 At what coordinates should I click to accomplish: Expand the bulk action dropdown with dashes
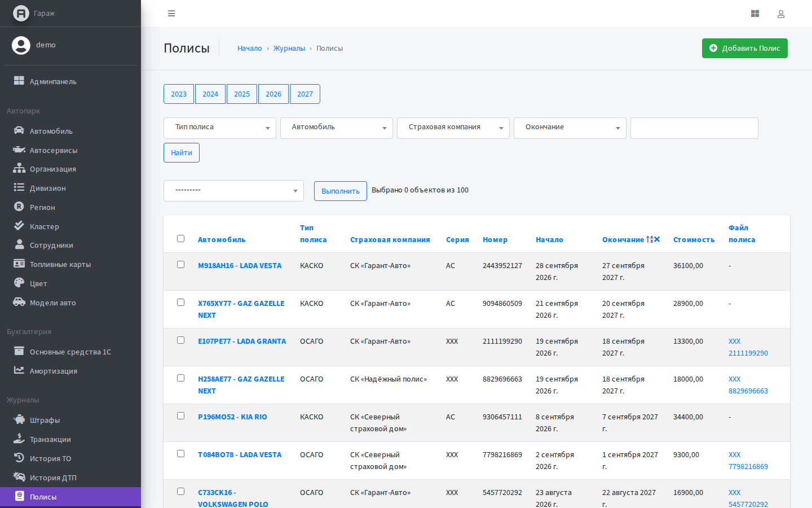233,191
